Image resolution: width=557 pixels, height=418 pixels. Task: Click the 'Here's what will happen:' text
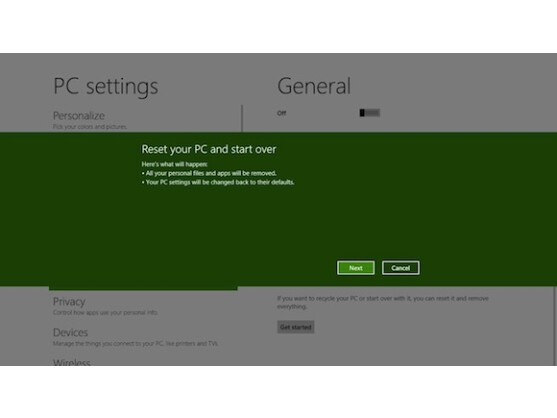pyautogui.click(x=174, y=164)
